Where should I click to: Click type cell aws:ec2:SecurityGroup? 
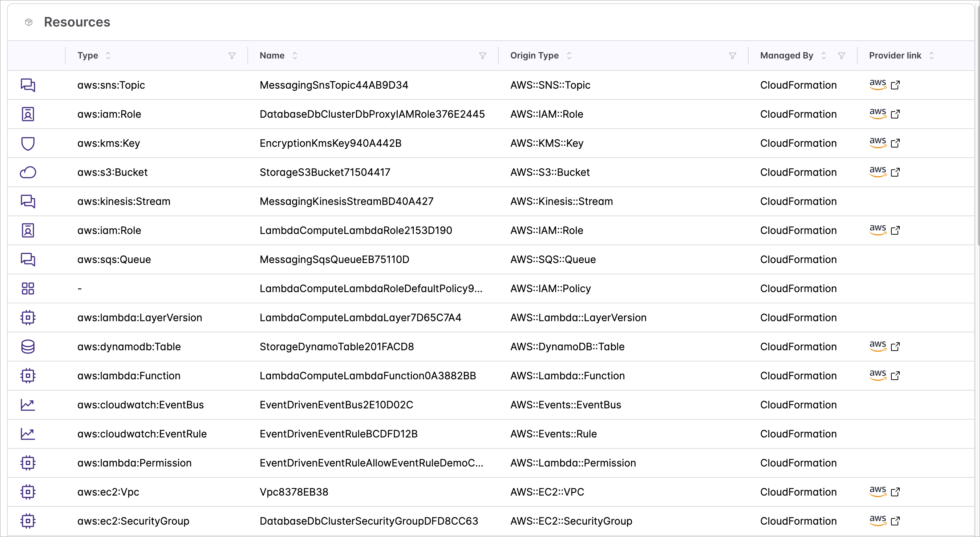(133, 521)
